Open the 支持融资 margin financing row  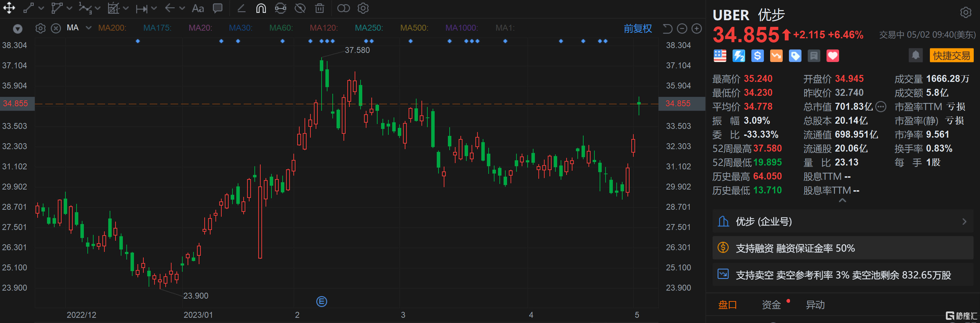843,248
